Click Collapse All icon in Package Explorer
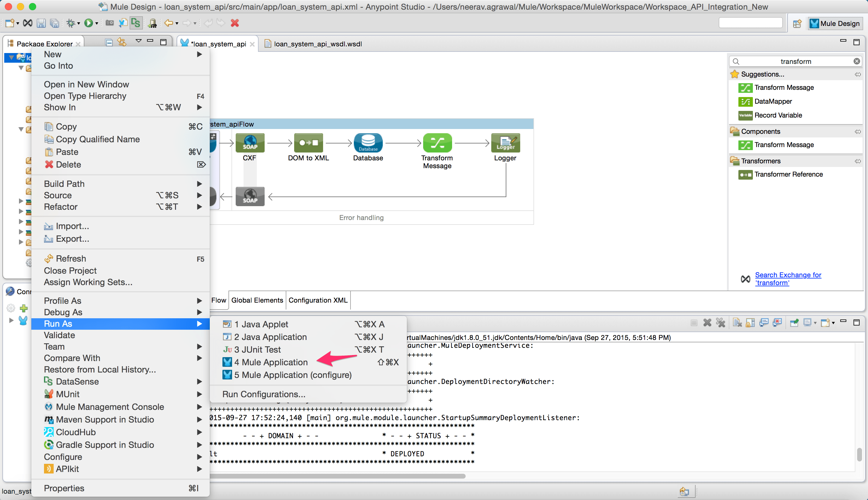 pyautogui.click(x=109, y=42)
